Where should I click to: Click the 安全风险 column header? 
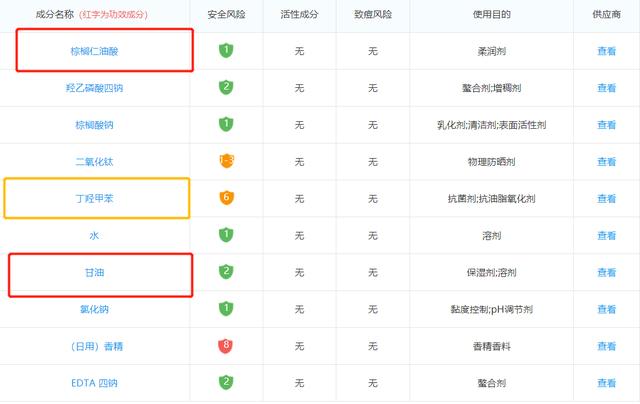(226, 14)
